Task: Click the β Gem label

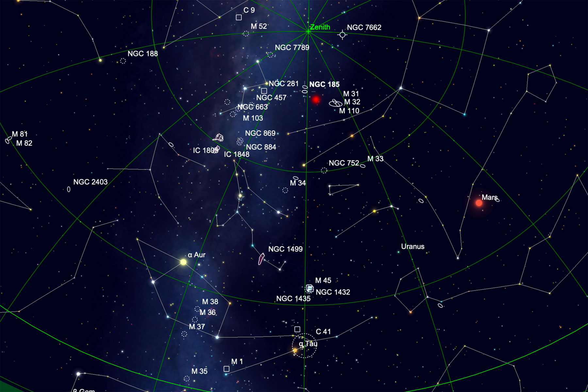Action: click(x=84, y=390)
